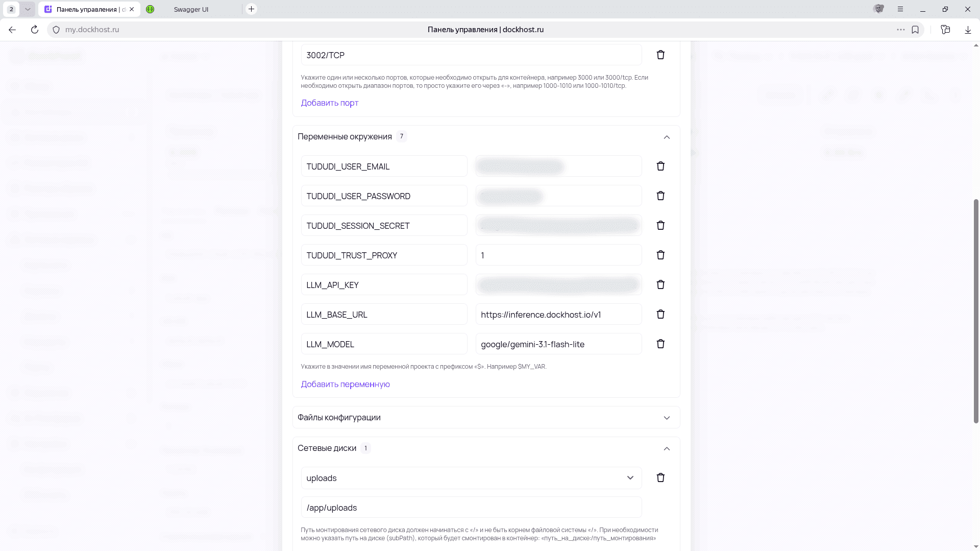This screenshot has width=980, height=551.
Task: Click the tab counter badge showing 2
Action: [x=11, y=9]
